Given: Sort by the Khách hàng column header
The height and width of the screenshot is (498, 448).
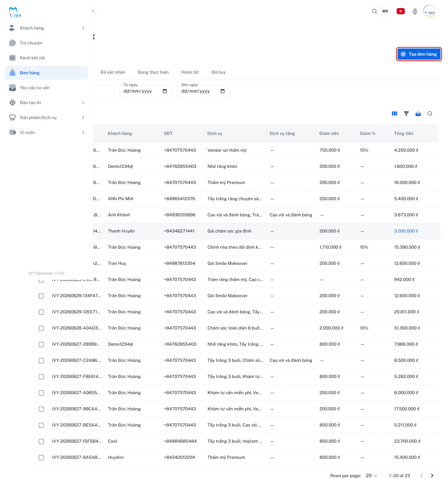Looking at the screenshot, I should click(120, 133).
